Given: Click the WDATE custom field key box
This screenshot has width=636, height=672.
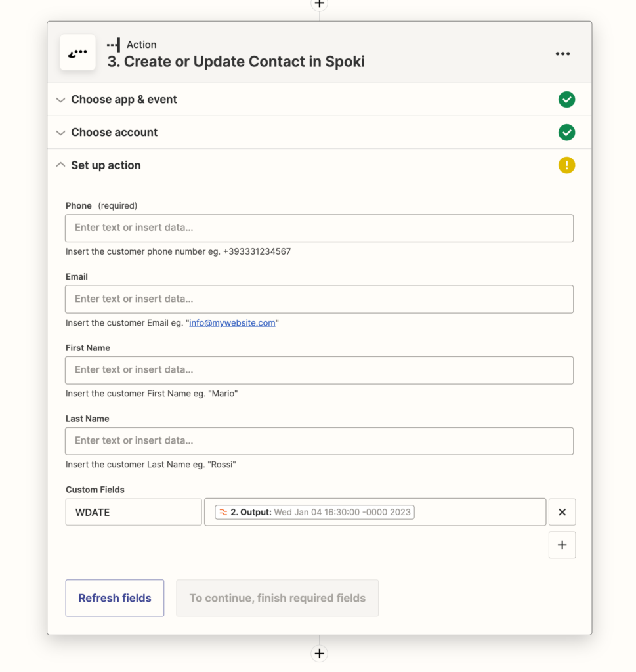Looking at the screenshot, I should [133, 512].
